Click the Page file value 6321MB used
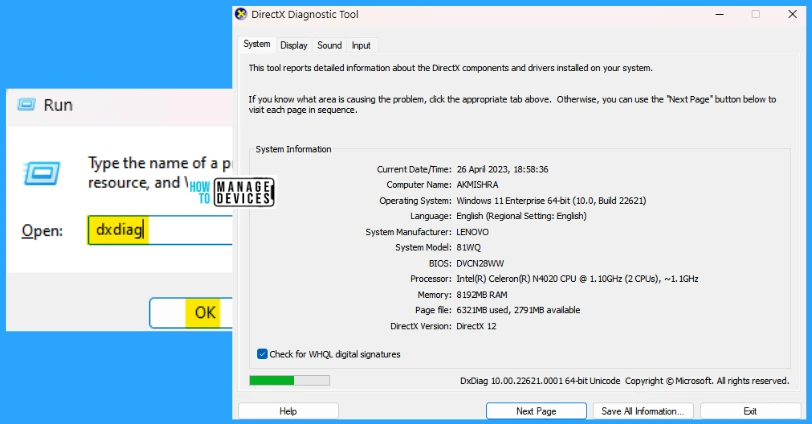The height and width of the screenshot is (424, 812). coord(518,310)
